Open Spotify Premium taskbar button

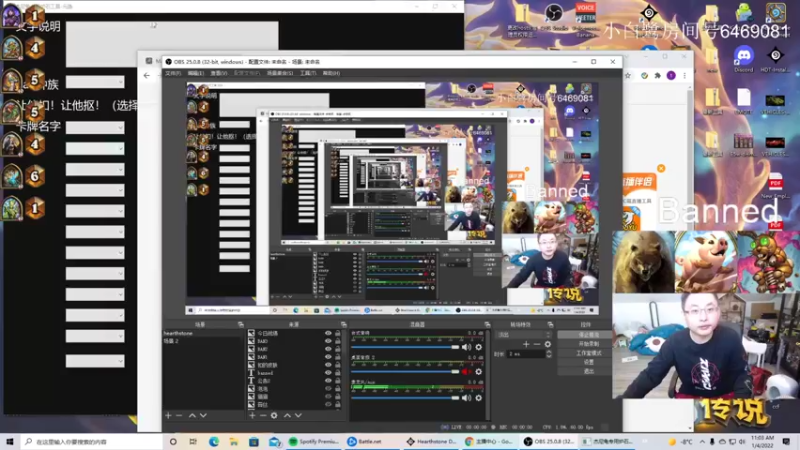coord(315,441)
